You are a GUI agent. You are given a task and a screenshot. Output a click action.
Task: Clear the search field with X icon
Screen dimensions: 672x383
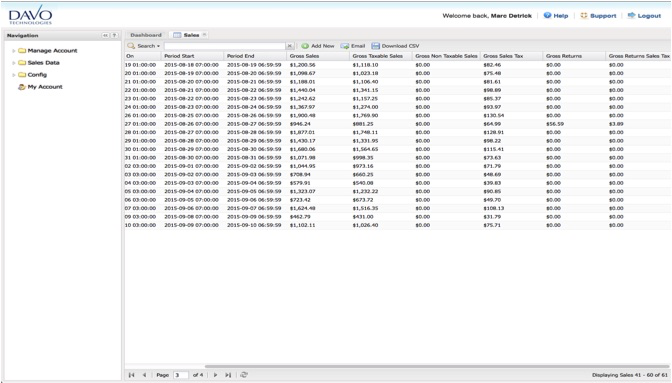290,46
